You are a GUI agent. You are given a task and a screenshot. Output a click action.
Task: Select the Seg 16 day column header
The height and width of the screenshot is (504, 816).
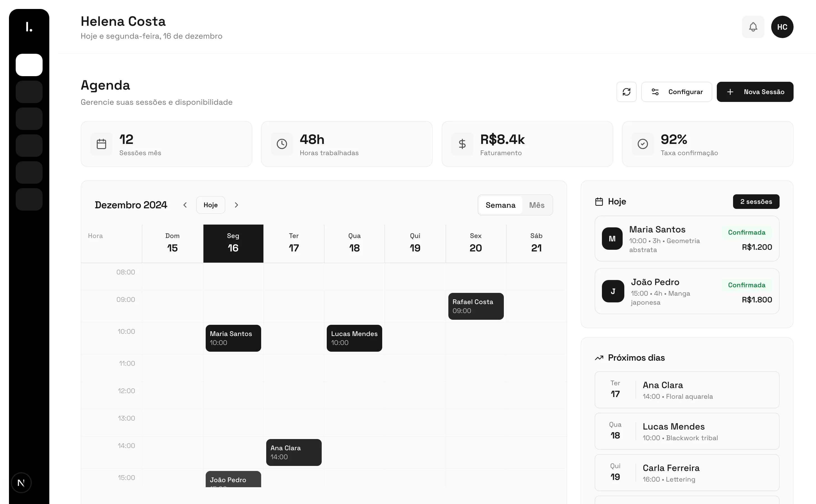[x=233, y=243]
